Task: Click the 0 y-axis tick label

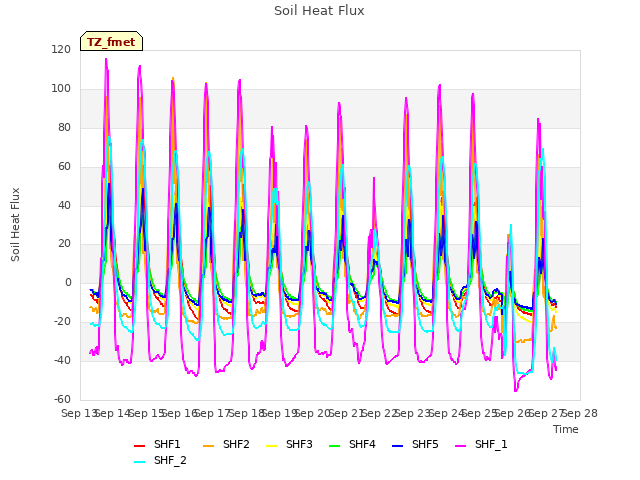Action: pyautogui.click(x=68, y=282)
